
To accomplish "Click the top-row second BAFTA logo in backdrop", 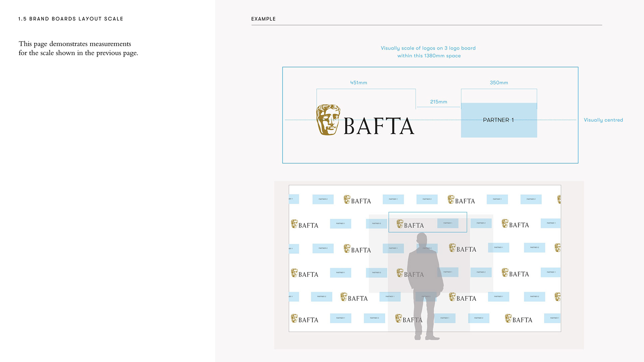I will coord(461,200).
